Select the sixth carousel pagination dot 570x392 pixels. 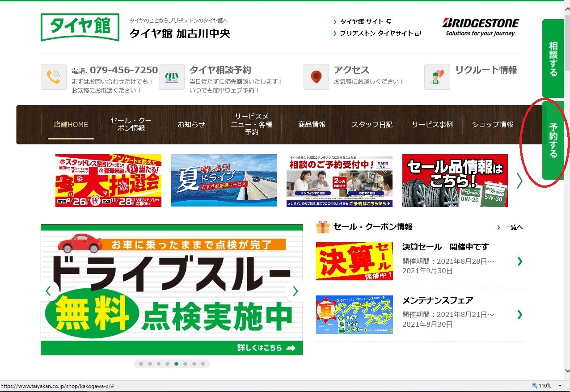185,364
